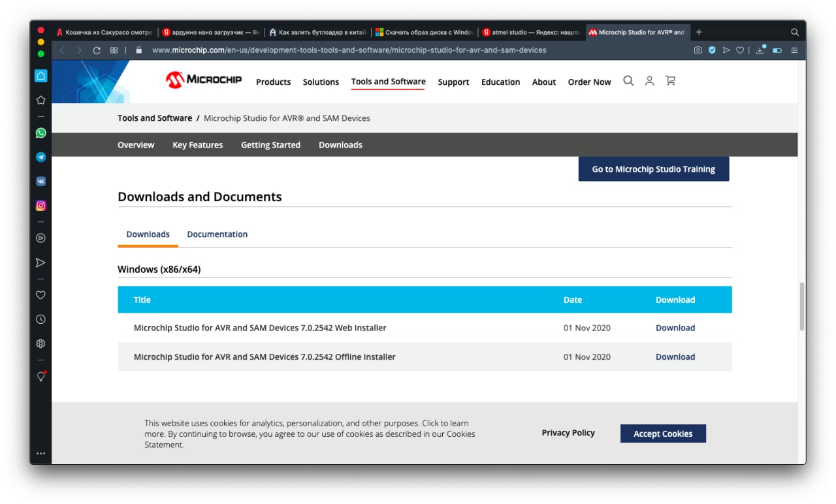This screenshot has width=836, height=504.
Task: Open the Privacy Policy link
Action: pos(568,433)
